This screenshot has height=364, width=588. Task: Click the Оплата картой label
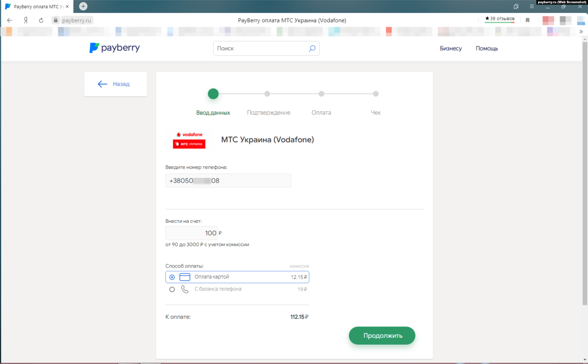click(x=212, y=277)
